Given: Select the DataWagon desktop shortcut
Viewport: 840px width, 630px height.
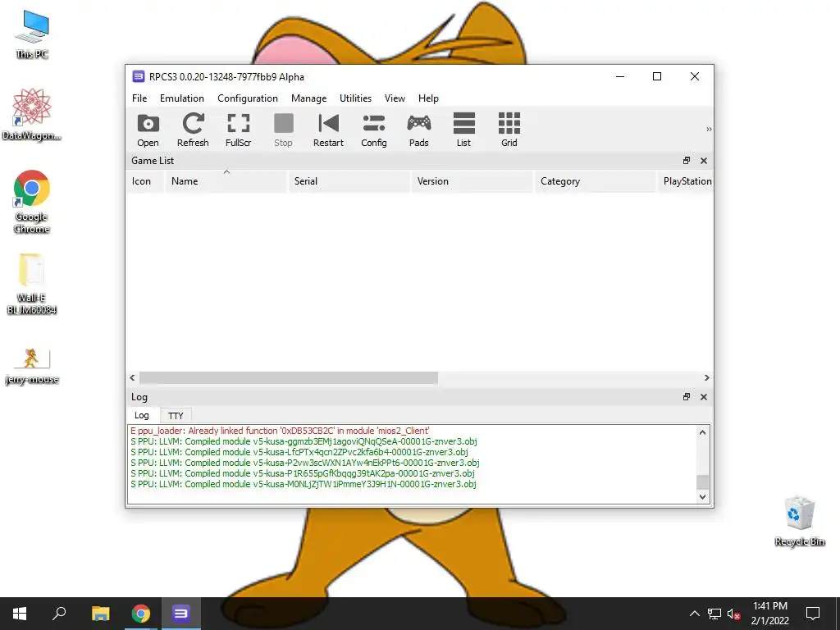Looking at the screenshot, I should click(32, 115).
